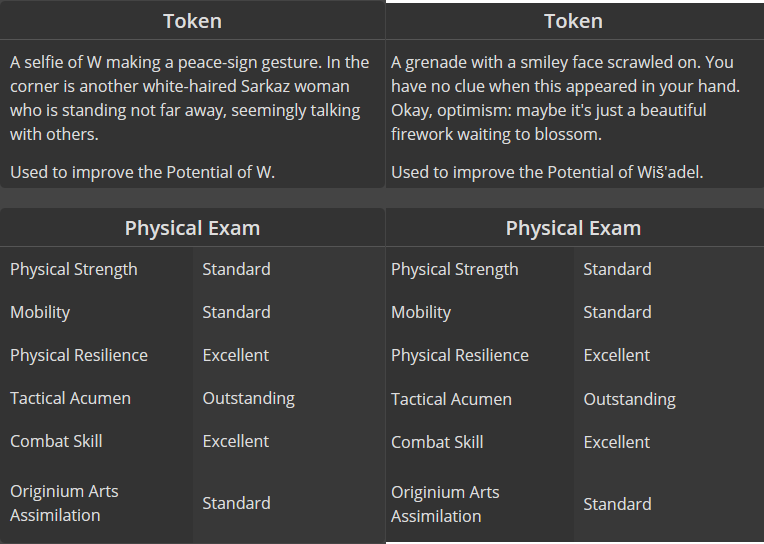Click left Physical Resilience Excellent value
The height and width of the screenshot is (544, 764).
point(236,355)
